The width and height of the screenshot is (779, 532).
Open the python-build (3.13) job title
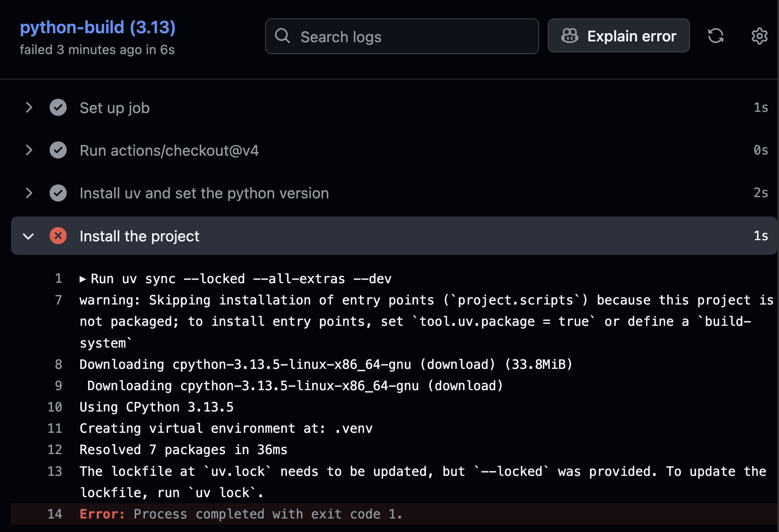(x=98, y=27)
